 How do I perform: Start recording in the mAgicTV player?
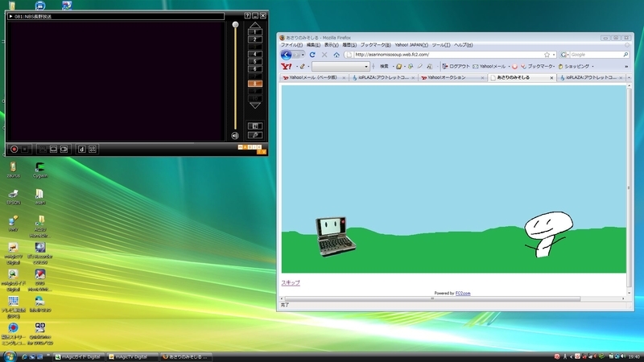click(14, 150)
